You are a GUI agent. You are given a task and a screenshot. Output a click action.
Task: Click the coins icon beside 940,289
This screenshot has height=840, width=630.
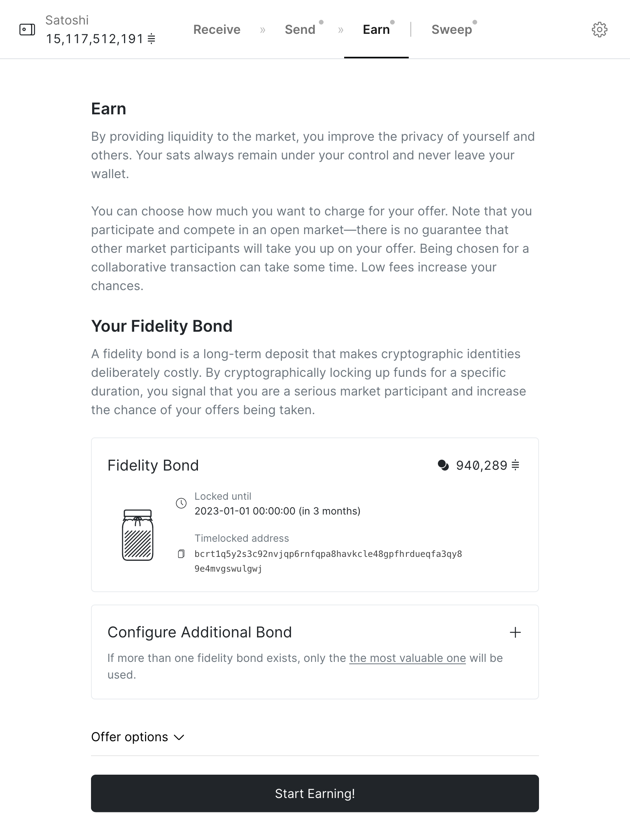click(443, 465)
